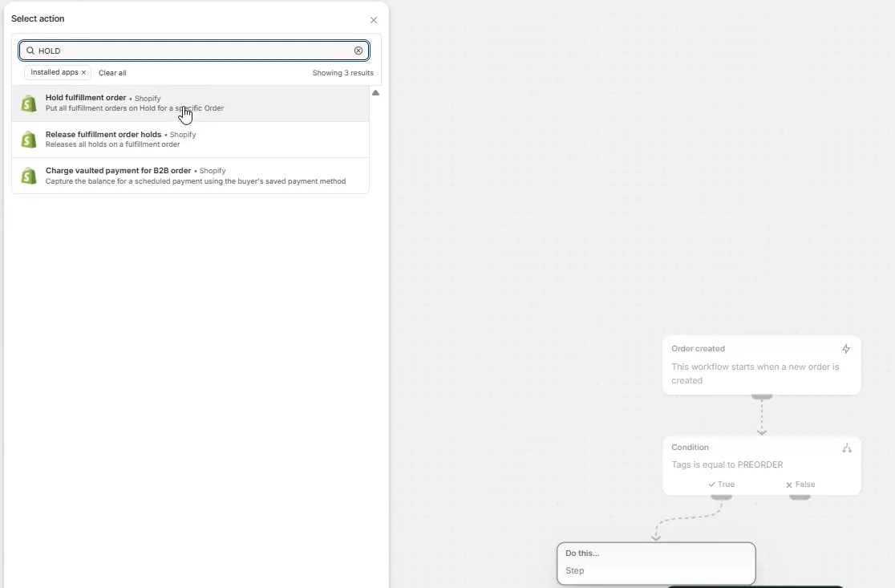
Task: Click the Showing 3 results text
Action: click(342, 73)
